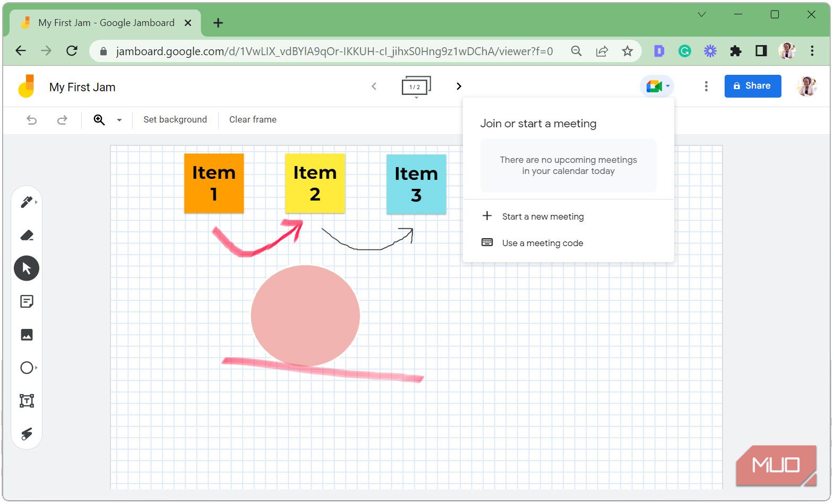Open the Chrome three-dot menu

pyautogui.click(x=812, y=51)
